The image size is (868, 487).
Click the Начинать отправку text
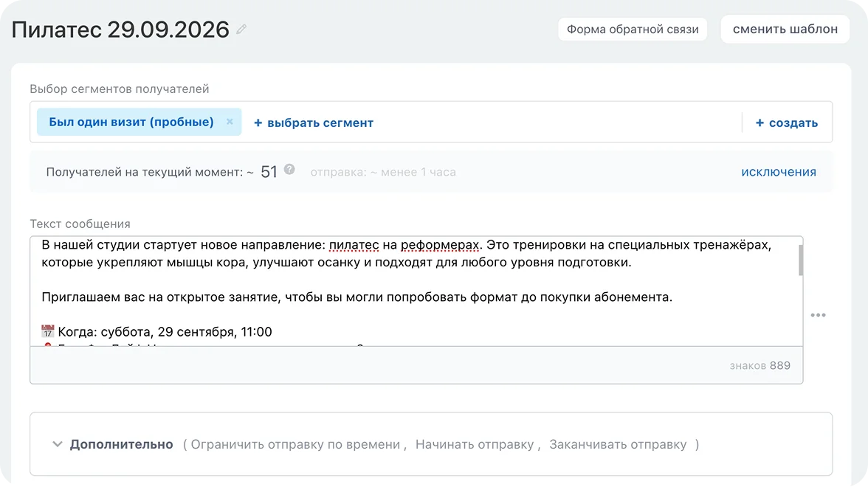[x=475, y=444]
